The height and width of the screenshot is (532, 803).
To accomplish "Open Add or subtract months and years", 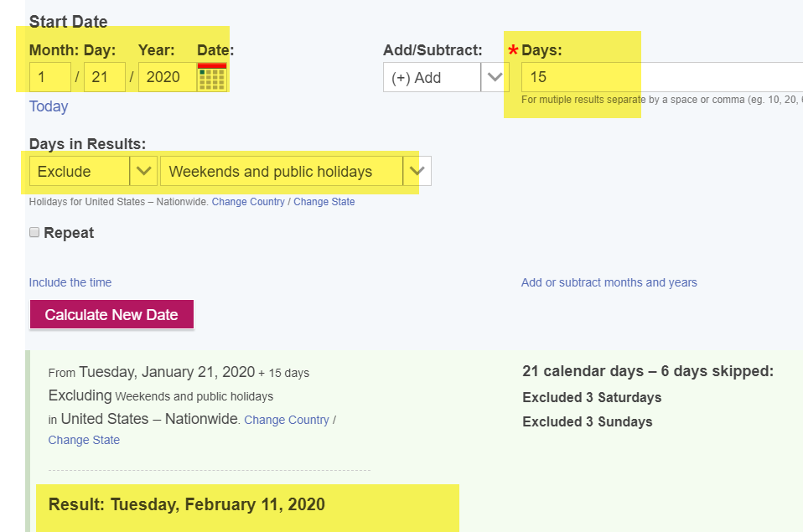I will click(x=609, y=282).
